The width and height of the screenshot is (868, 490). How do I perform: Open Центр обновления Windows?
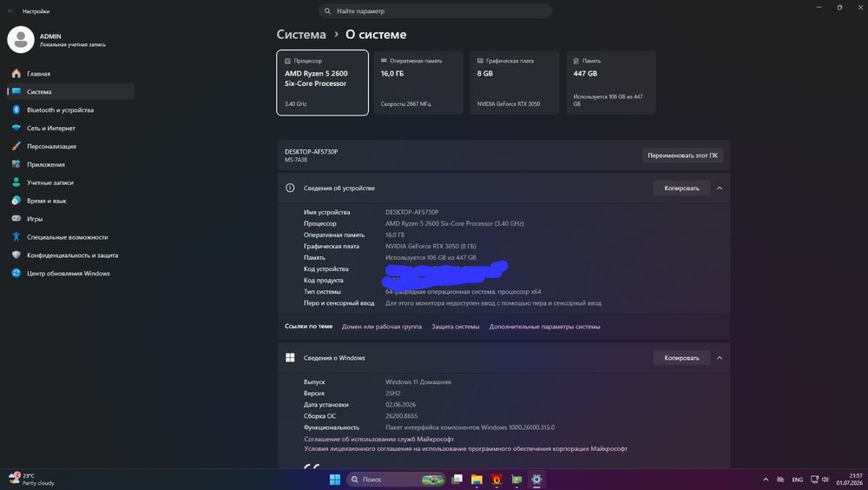(70, 274)
